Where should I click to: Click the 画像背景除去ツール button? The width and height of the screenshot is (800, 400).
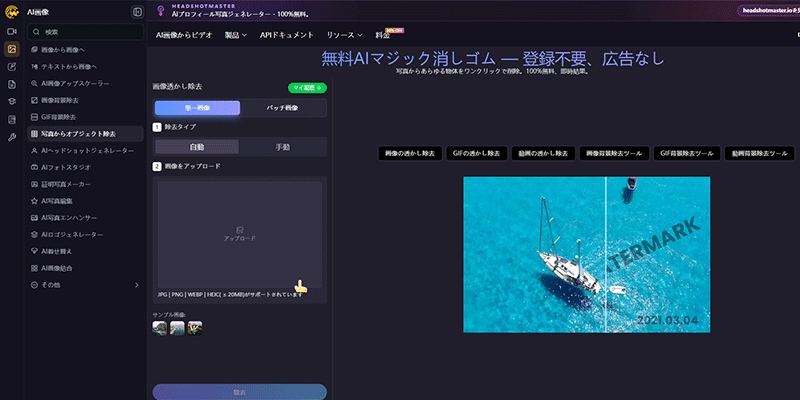pyautogui.click(x=614, y=153)
